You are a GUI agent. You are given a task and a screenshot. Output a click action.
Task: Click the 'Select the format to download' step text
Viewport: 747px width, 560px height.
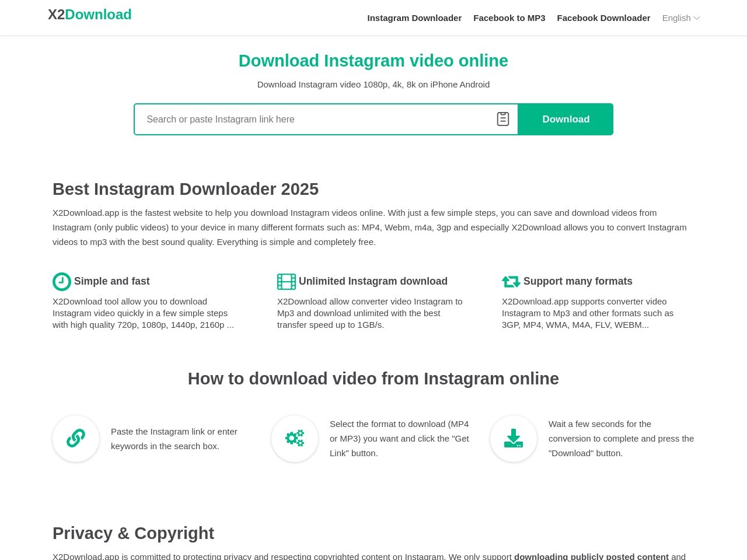(399, 439)
